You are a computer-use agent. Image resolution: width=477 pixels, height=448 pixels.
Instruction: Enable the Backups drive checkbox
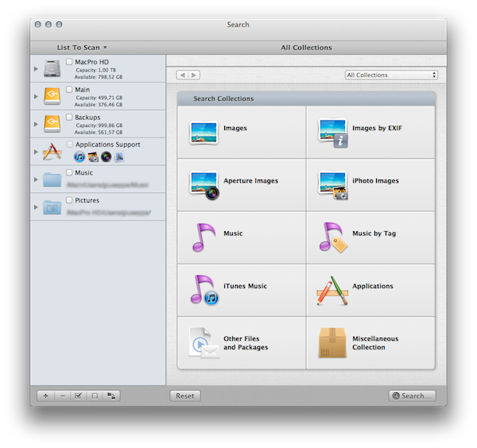point(70,117)
